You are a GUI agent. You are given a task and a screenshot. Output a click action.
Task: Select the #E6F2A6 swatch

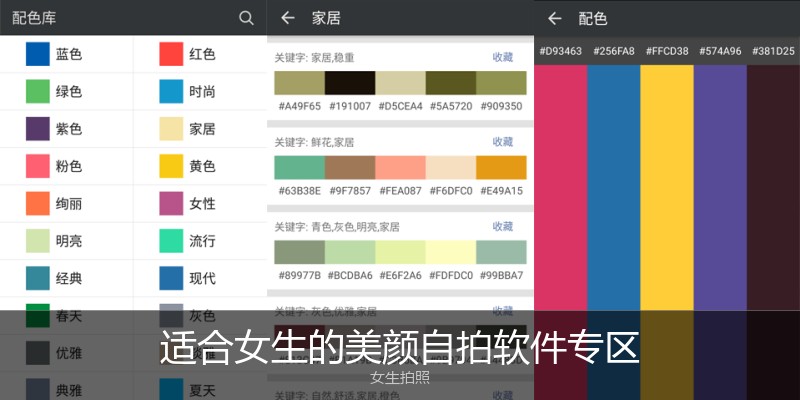[401, 252]
